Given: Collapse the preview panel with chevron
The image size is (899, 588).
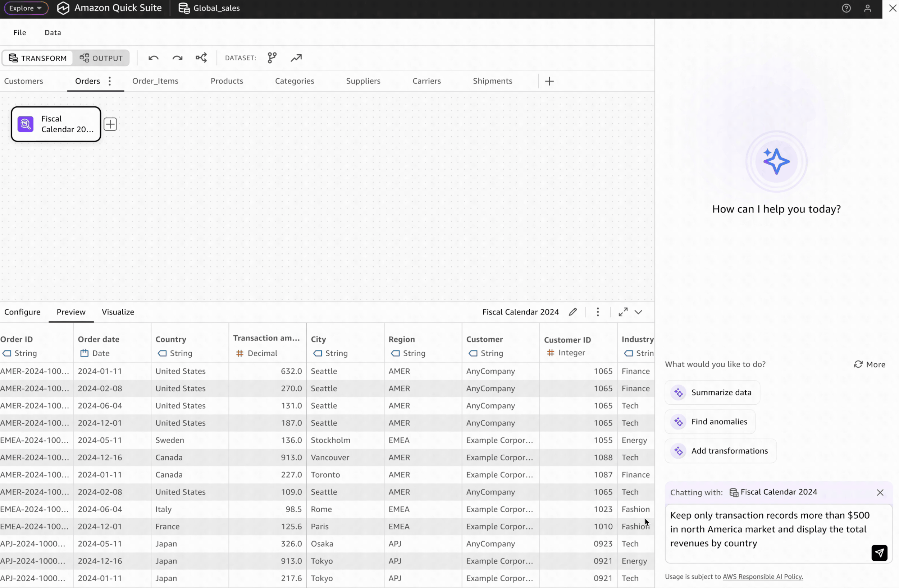Looking at the screenshot, I should click(x=638, y=312).
